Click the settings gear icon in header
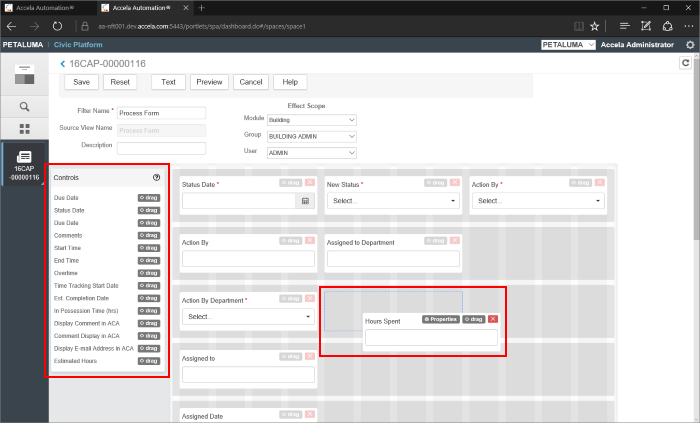Image resolution: width=700 pixels, height=423 pixels. [690, 45]
